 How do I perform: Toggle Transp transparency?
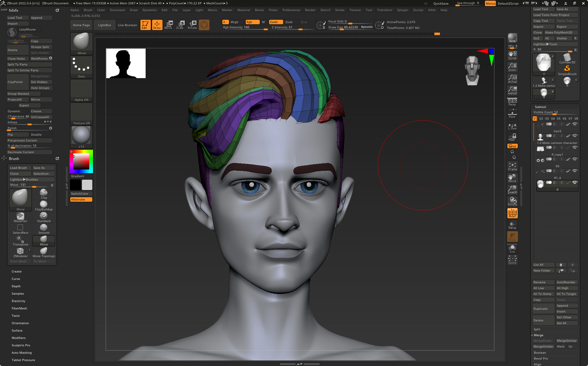pyautogui.click(x=512, y=225)
